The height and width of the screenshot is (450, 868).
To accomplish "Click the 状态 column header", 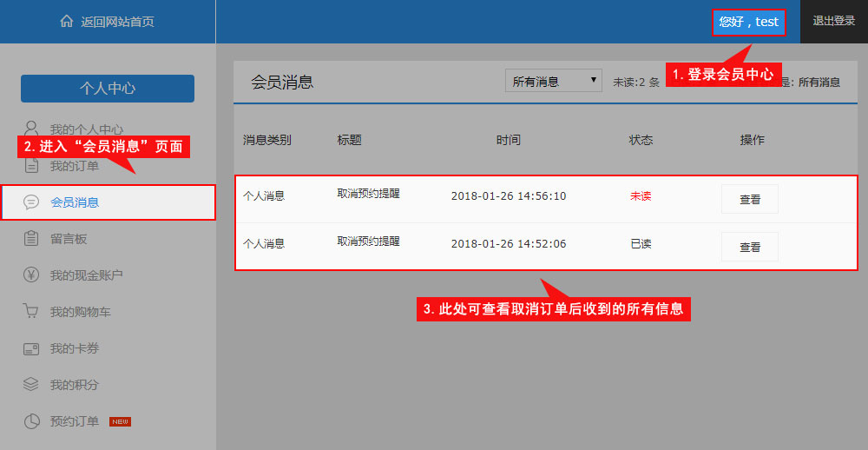I will click(641, 140).
